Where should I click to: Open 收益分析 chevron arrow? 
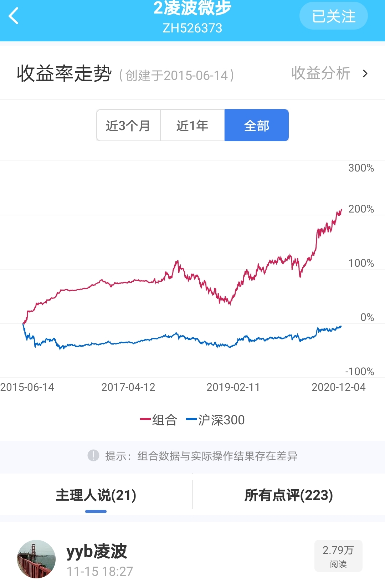365,74
